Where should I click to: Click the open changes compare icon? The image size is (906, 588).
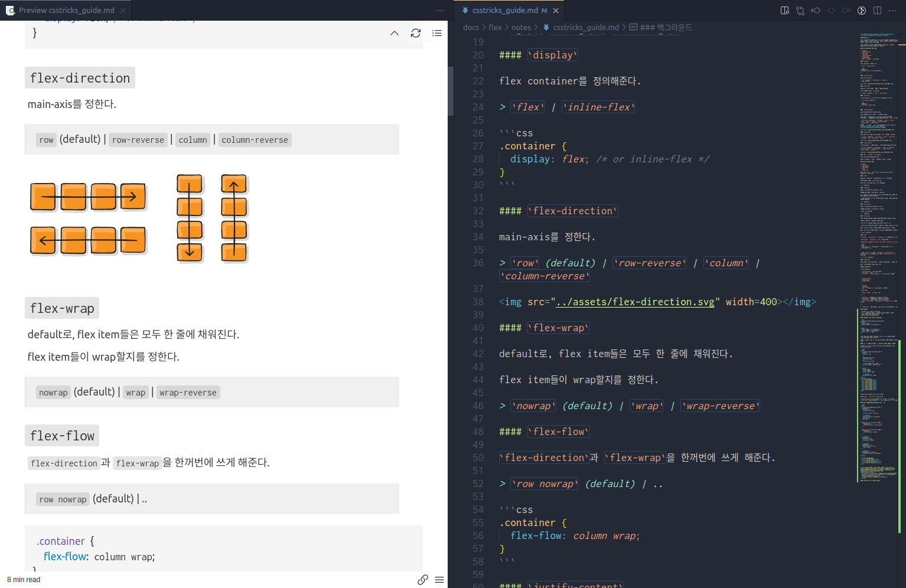(x=800, y=11)
